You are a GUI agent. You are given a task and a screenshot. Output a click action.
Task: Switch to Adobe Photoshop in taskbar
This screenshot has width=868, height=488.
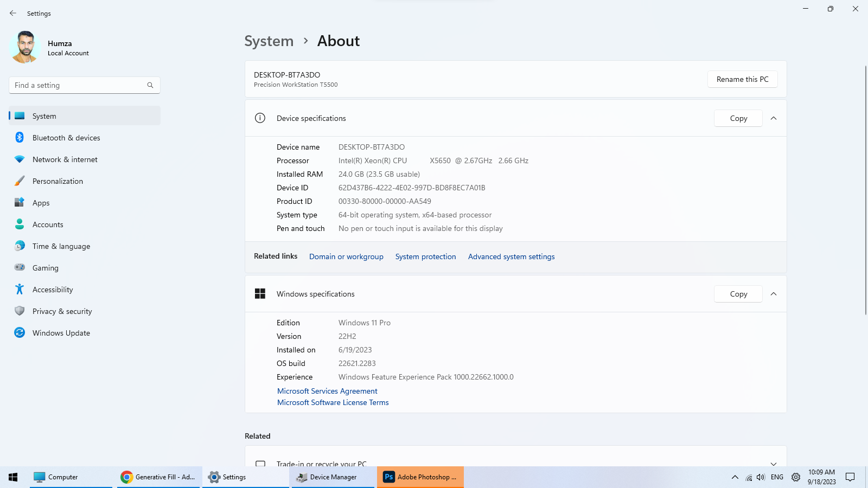420,477
